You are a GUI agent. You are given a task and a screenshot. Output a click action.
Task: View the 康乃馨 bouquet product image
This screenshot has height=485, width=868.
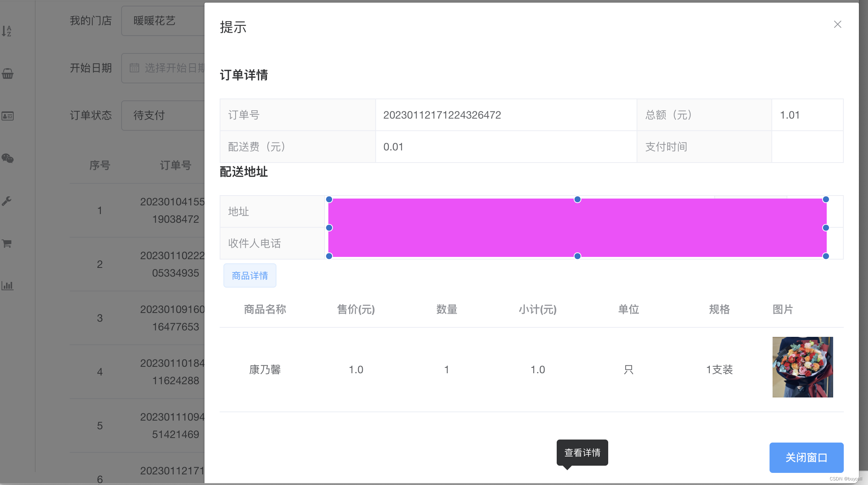tap(802, 367)
